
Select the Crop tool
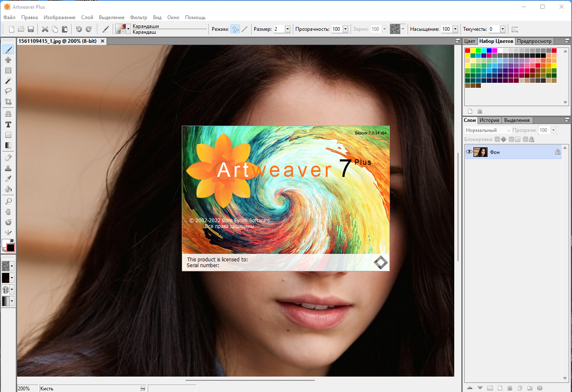pyautogui.click(x=8, y=102)
